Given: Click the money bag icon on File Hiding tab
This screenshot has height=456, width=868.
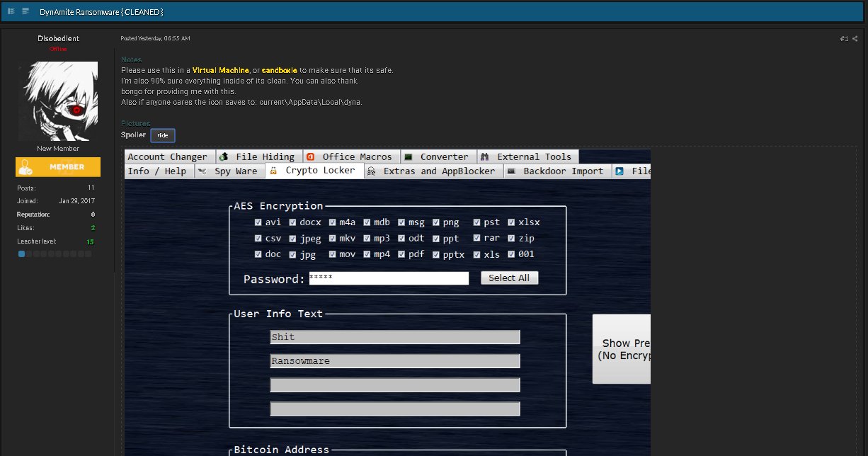Looking at the screenshot, I should pyautogui.click(x=223, y=156).
